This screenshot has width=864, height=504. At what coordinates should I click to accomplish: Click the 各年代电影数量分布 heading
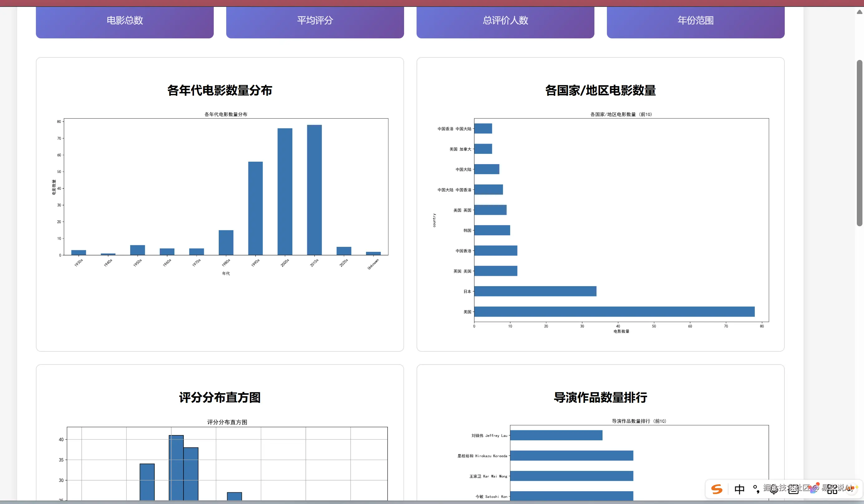219,91
